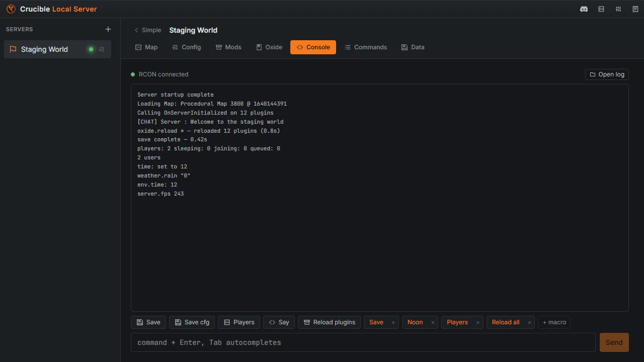Click the '[CHAT] Server : Welcome' log line
This screenshot has height=362, width=644.
coord(210,122)
